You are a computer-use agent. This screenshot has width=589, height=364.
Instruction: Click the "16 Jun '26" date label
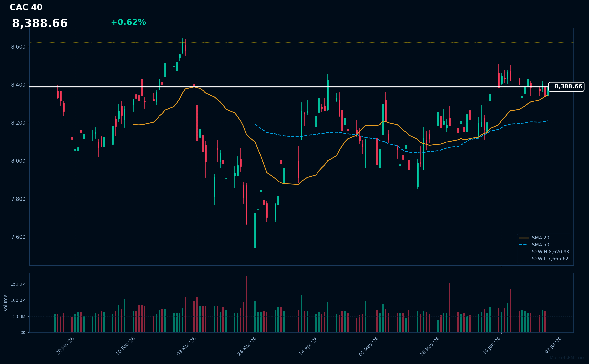coord(492,345)
